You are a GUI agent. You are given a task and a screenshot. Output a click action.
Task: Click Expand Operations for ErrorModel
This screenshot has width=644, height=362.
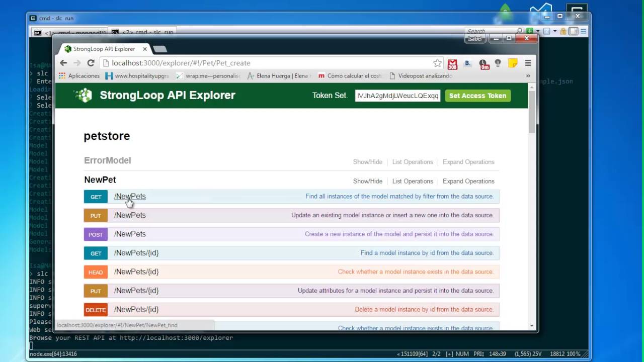pos(468,162)
